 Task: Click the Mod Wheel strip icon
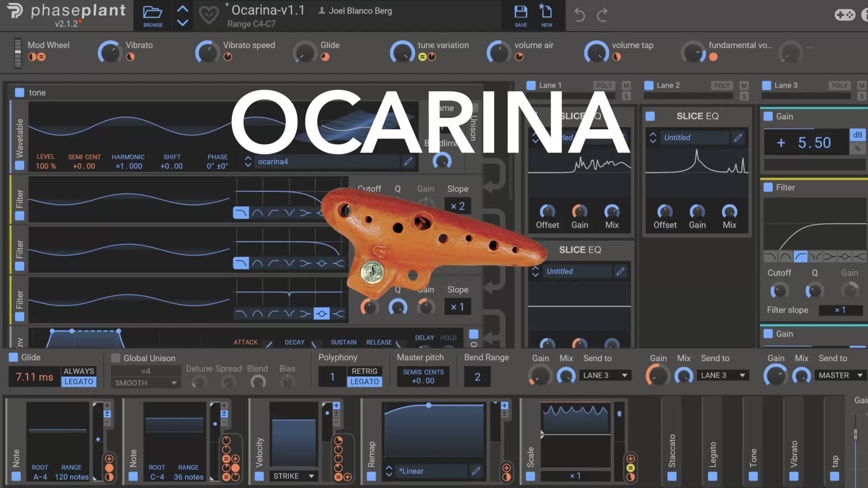18,52
